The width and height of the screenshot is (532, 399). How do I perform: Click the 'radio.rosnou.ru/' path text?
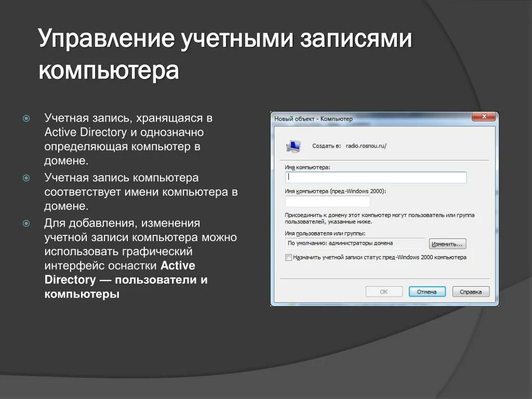(366, 146)
